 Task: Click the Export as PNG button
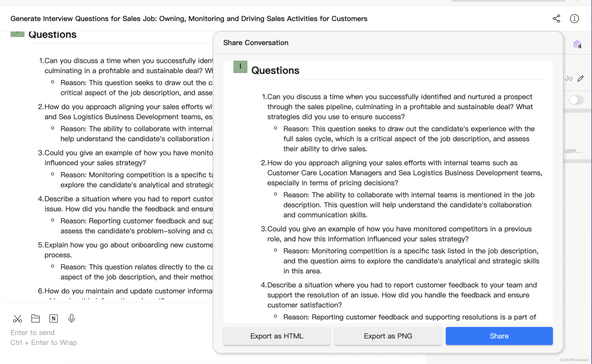point(388,336)
